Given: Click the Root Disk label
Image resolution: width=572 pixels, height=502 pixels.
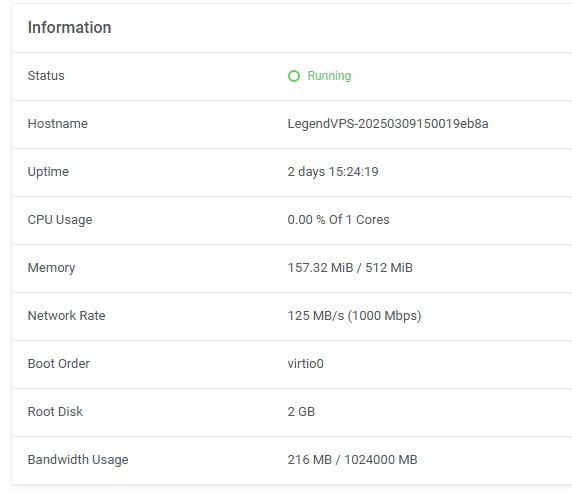Looking at the screenshot, I should (x=55, y=412).
